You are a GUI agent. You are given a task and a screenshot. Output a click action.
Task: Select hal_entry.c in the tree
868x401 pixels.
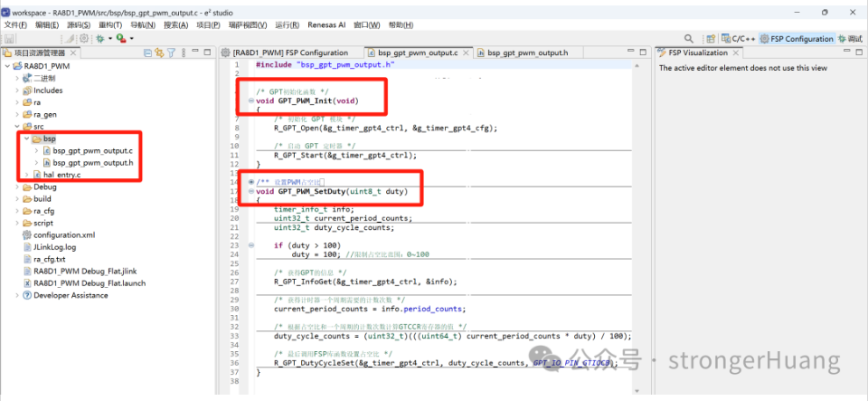[x=57, y=175]
